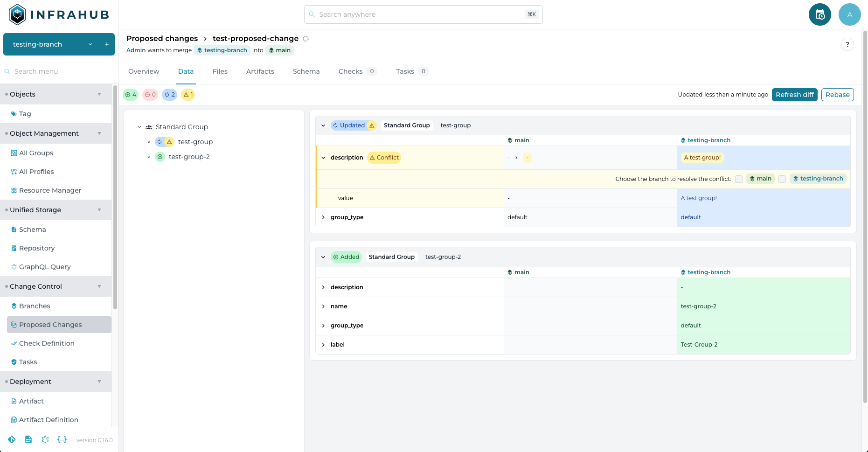This screenshot has height=452, width=868.
Task: Check the testing-branch checkbox for conflict resolution
Action: tap(782, 179)
